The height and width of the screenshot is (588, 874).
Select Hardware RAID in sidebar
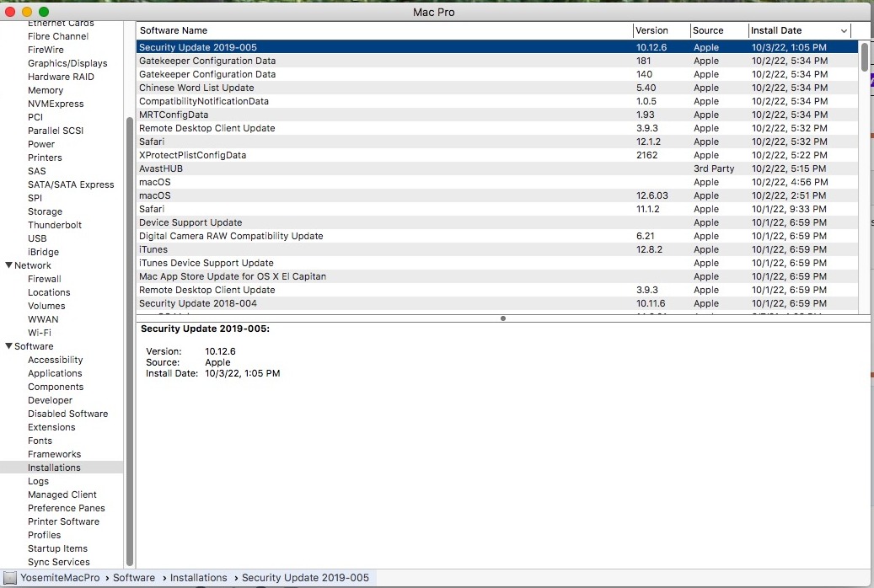61,77
